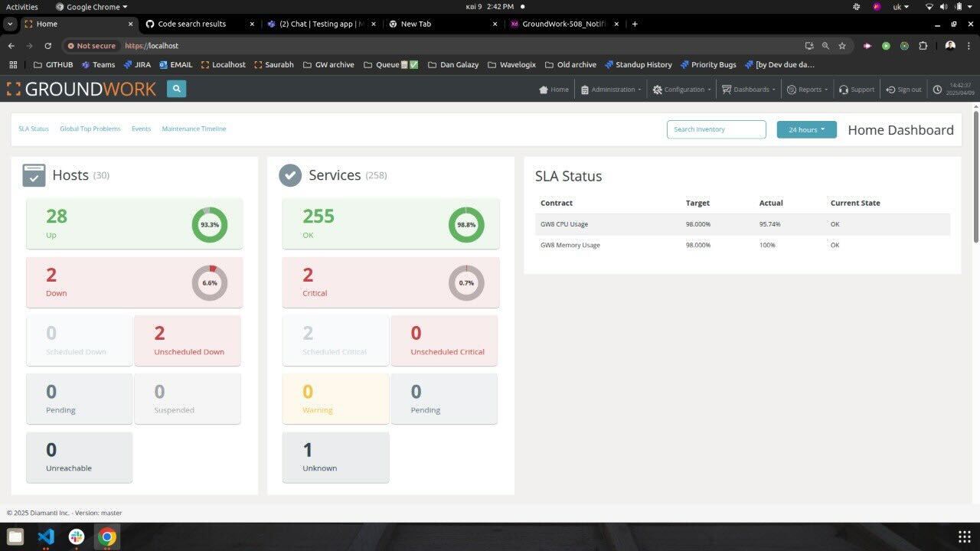Switch to the Code search results tab
The image size is (980, 551).
point(191,24)
